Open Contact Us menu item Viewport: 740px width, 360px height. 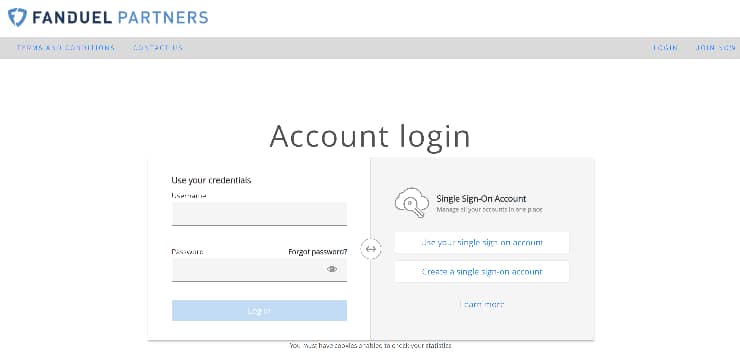pos(158,48)
